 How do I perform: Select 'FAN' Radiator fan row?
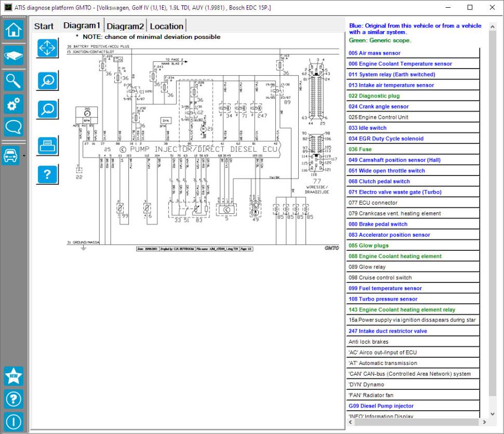413,395
